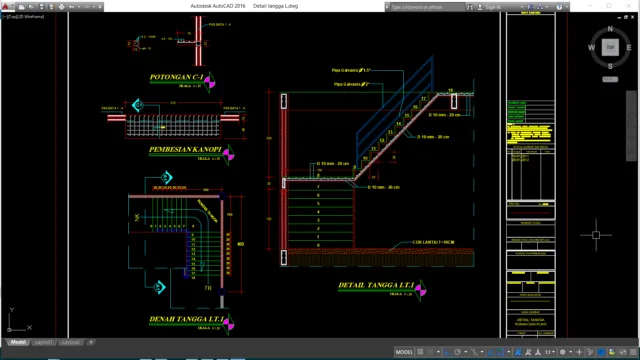640x360 pixels.
Task: Click the isolate objects icon
Action: [611, 352]
